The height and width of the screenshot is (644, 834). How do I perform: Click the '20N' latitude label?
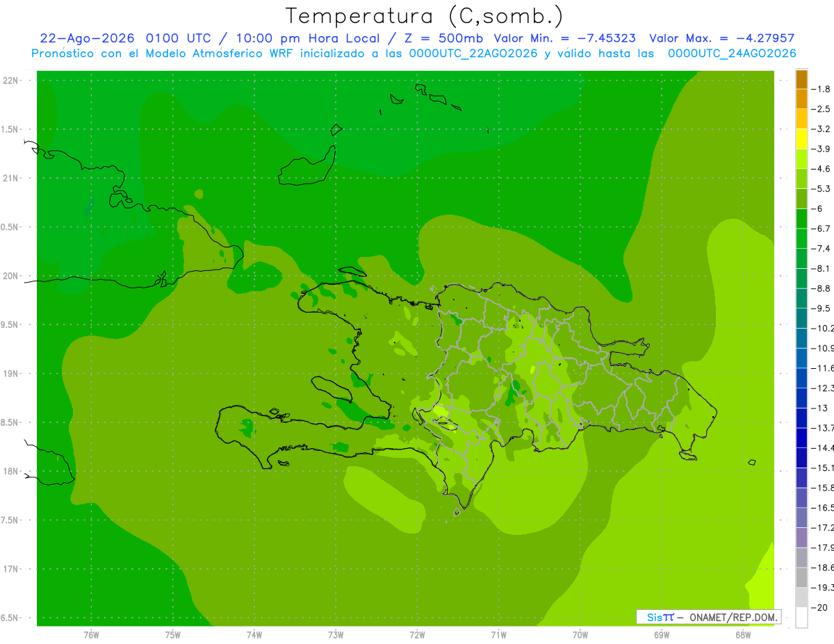click(x=10, y=276)
